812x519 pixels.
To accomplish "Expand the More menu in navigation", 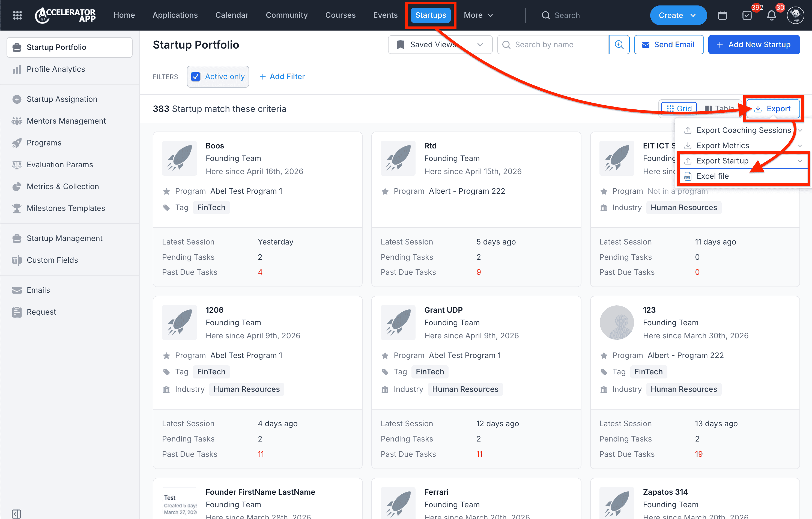I will (479, 15).
